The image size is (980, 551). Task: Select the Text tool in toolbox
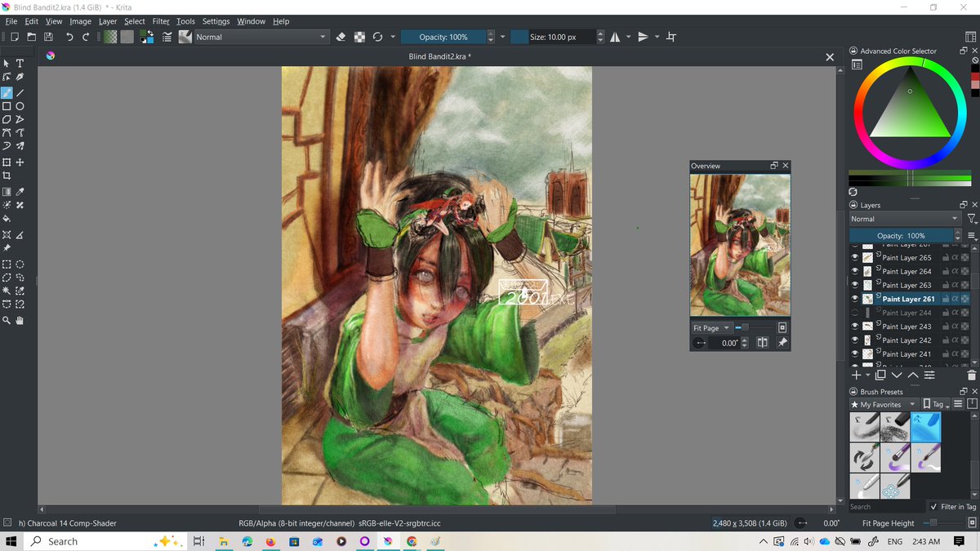[x=20, y=64]
